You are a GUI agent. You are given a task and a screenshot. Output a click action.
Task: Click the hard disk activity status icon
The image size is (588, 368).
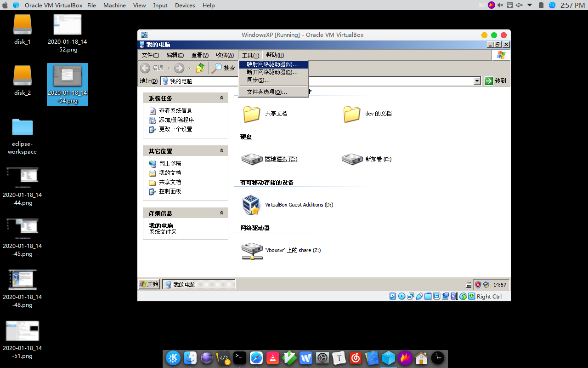click(x=393, y=296)
